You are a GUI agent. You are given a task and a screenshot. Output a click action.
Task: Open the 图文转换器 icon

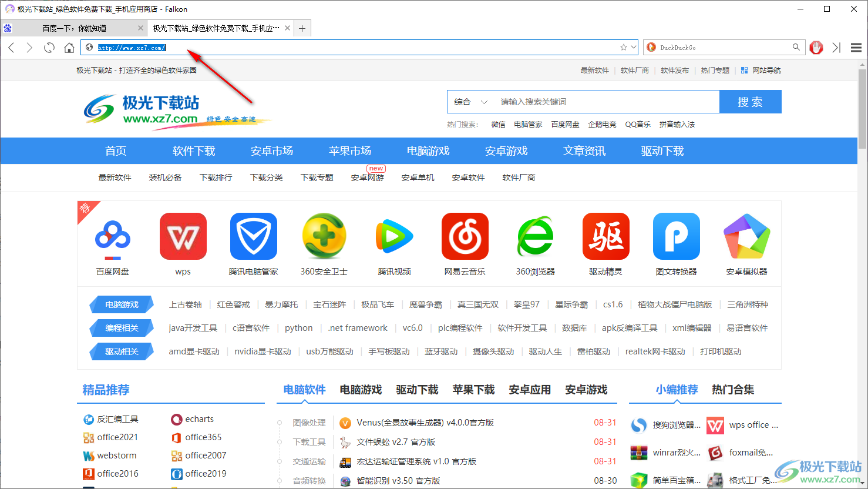[677, 236]
